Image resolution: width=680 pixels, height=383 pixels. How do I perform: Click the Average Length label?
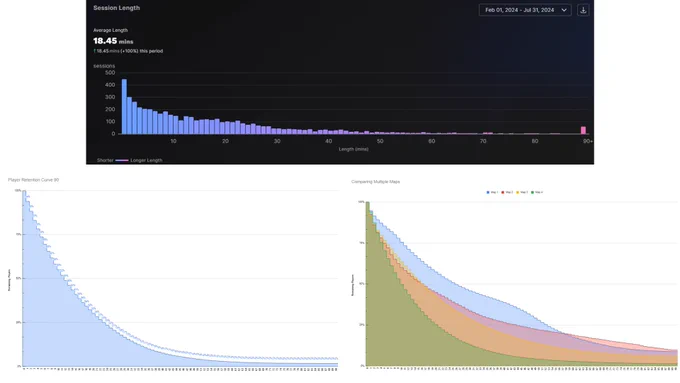[x=110, y=30]
